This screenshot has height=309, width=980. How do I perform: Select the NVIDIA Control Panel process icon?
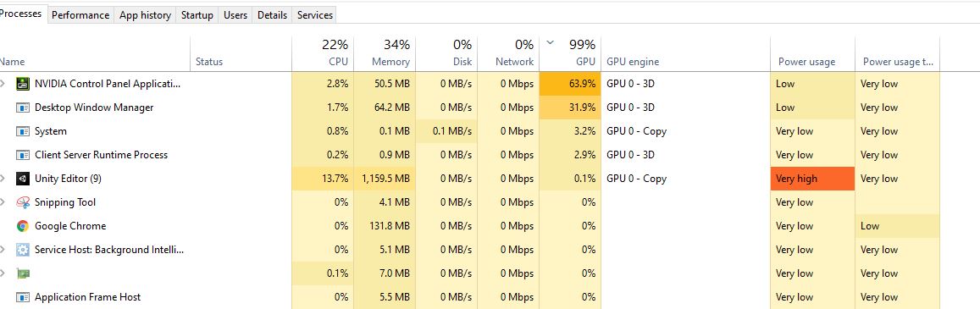pyautogui.click(x=23, y=84)
